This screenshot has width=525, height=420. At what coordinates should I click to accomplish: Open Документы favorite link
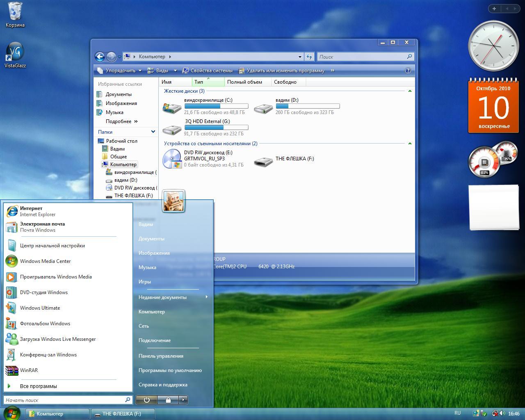119,94
